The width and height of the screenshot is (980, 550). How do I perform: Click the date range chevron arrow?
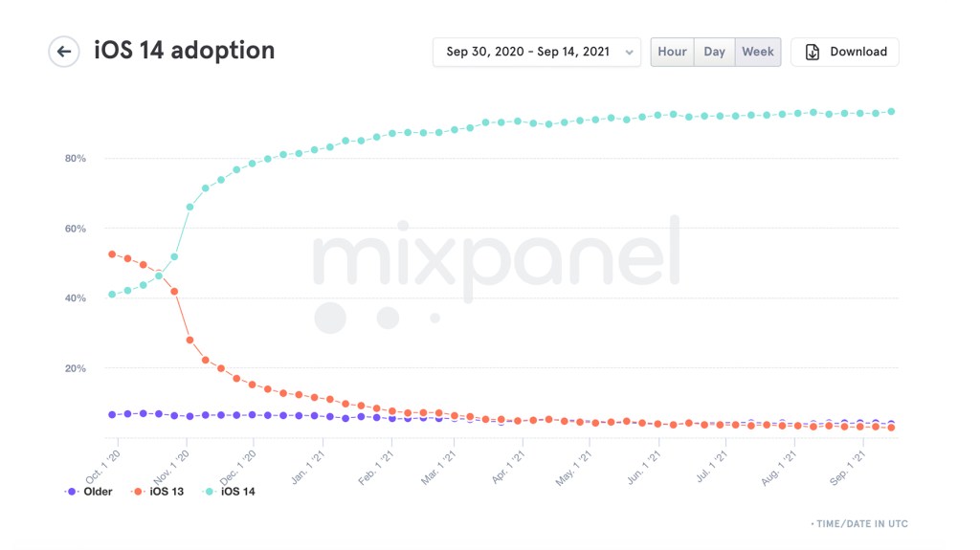point(629,53)
